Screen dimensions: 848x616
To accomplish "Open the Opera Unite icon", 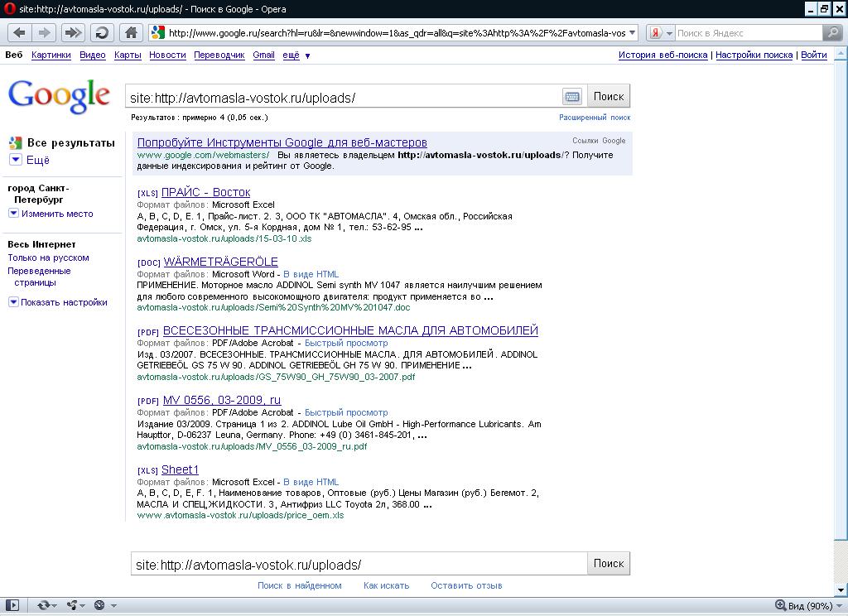I will pos(75,605).
